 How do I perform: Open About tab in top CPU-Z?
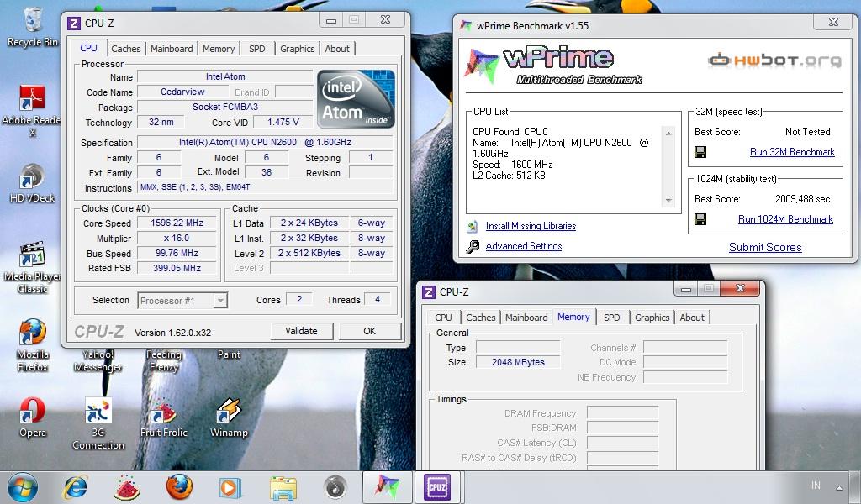(337, 49)
